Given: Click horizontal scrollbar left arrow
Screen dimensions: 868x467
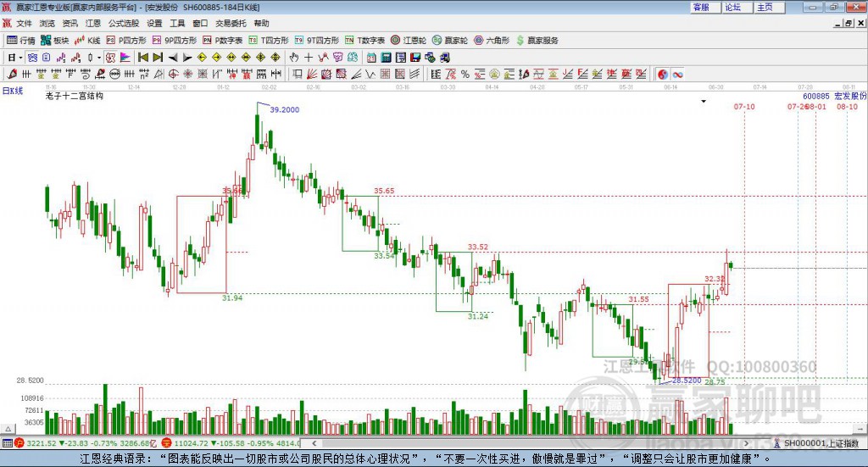Looking at the screenshot, I should point(314,443).
